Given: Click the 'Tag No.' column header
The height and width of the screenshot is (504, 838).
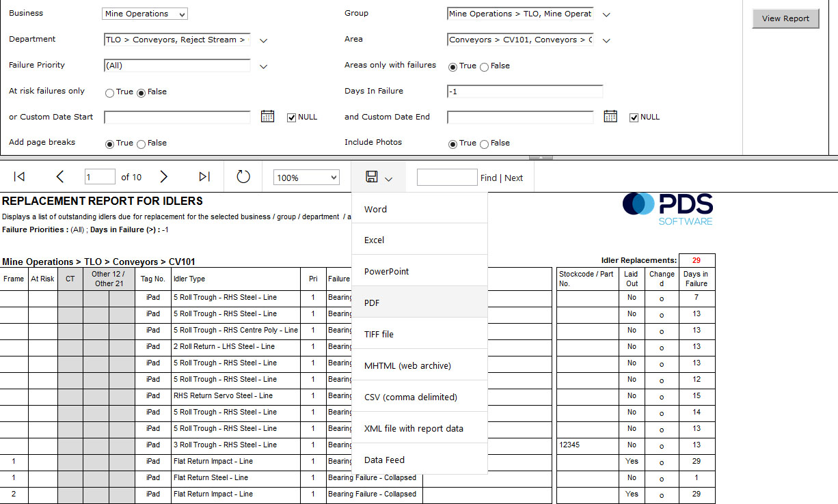Looking at the screenshot, I should (x=153, y=279).
